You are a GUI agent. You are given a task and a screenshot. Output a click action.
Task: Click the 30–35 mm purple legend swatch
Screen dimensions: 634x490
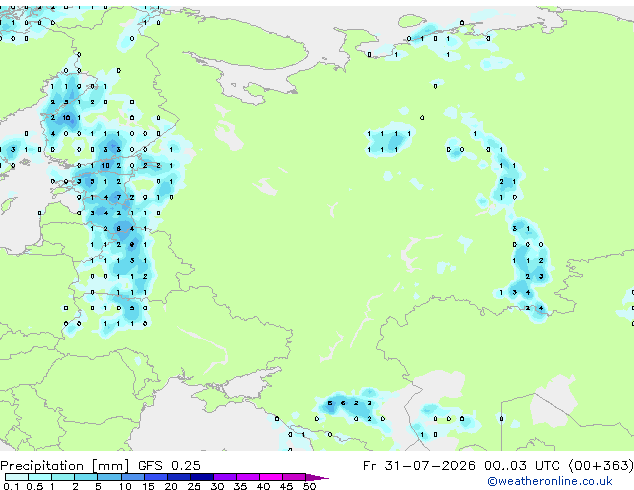225,477
